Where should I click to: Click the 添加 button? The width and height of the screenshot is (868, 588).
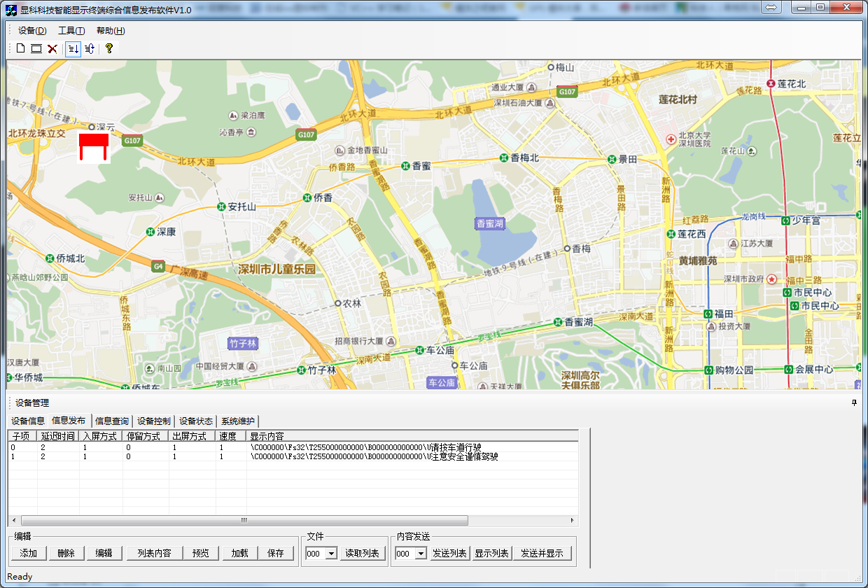[28, 553]
